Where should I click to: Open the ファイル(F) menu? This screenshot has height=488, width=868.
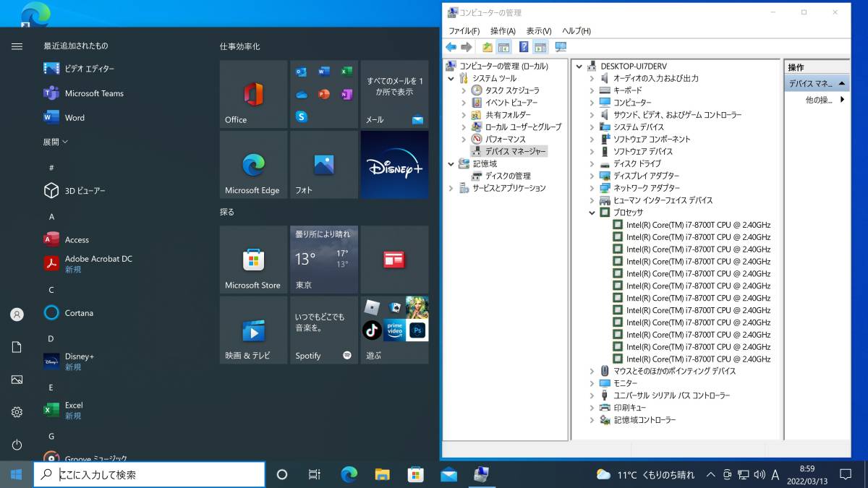[x=464, y=31]
